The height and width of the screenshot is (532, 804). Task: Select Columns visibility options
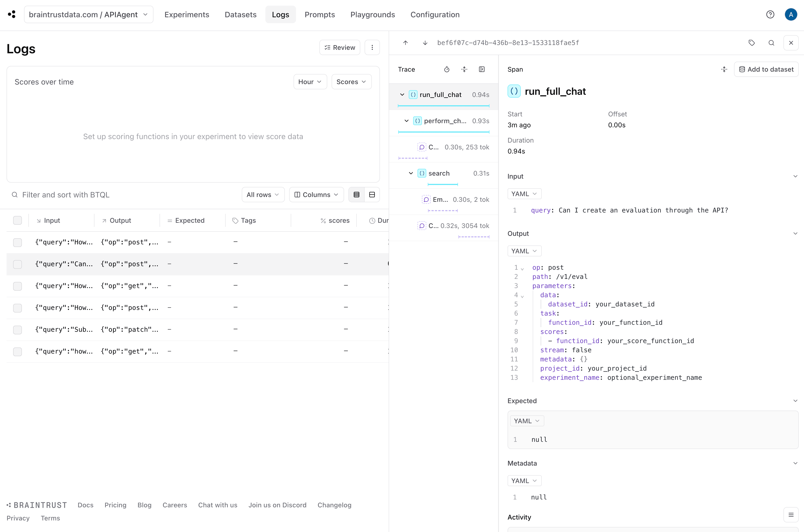coord(315,194)
